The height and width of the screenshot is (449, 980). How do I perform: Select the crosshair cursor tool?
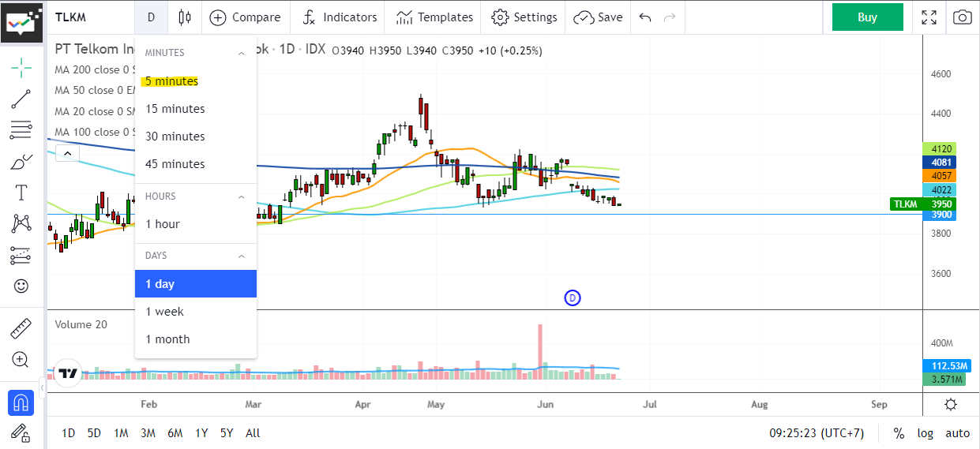click(x=21, y=68)
